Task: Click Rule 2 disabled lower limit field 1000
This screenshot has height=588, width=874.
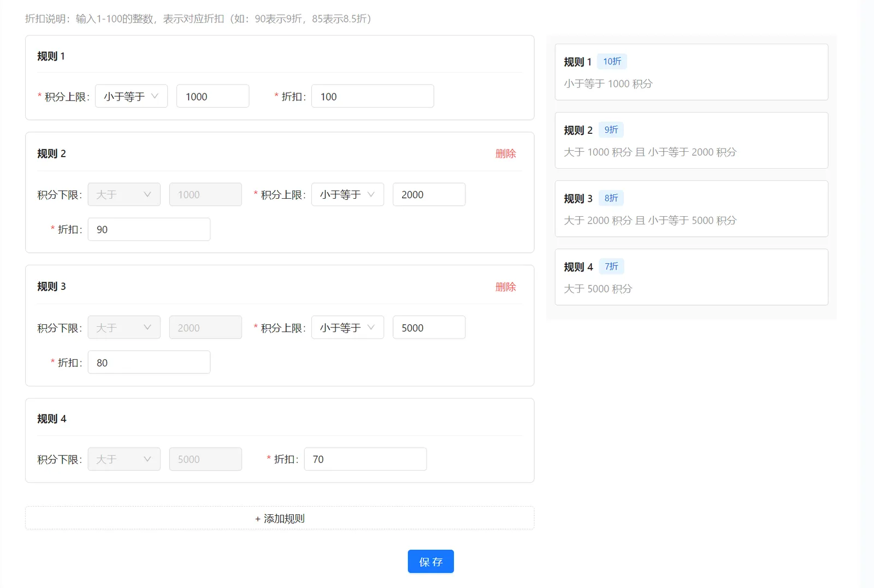Action: tap(205, 194)
